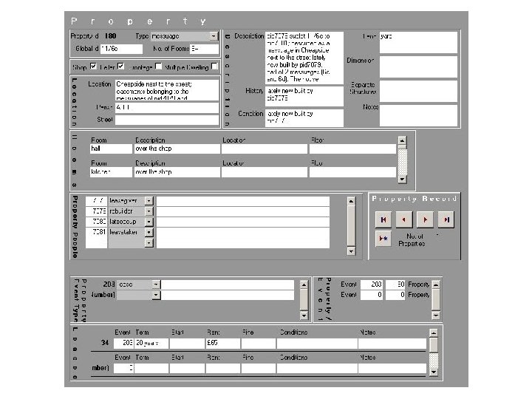Open the rebuilder role dropdown
Screen dimensions: 532x399
[149, 211]
